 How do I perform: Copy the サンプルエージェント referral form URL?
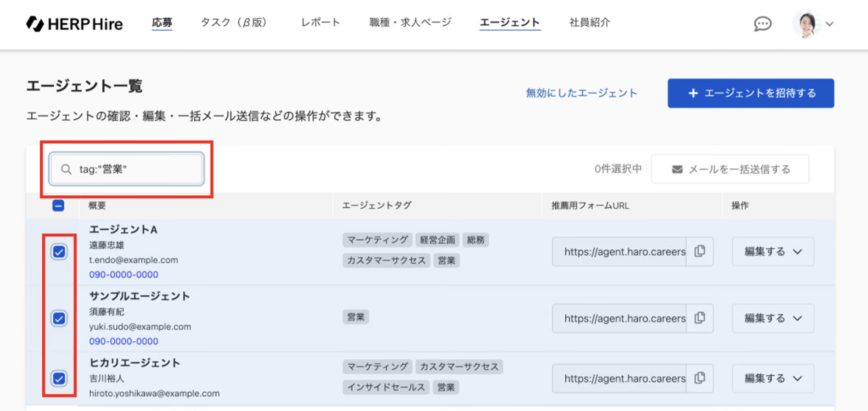coord(699,318)
